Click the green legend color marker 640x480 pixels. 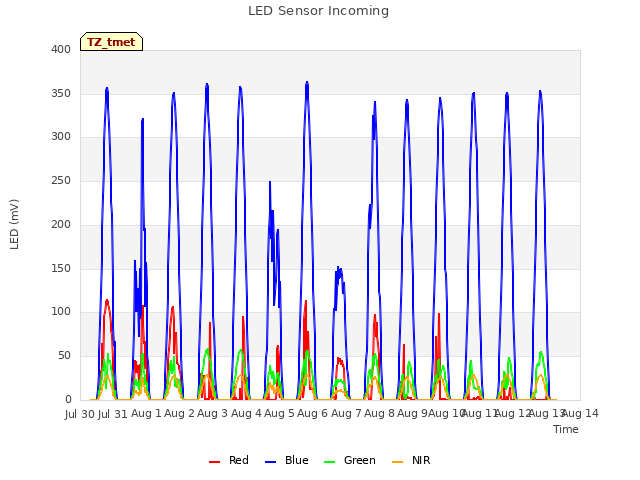329,462
